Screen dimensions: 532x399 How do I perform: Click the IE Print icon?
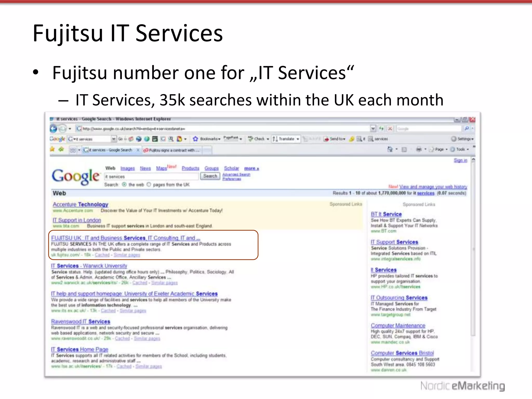coord(419,149)
